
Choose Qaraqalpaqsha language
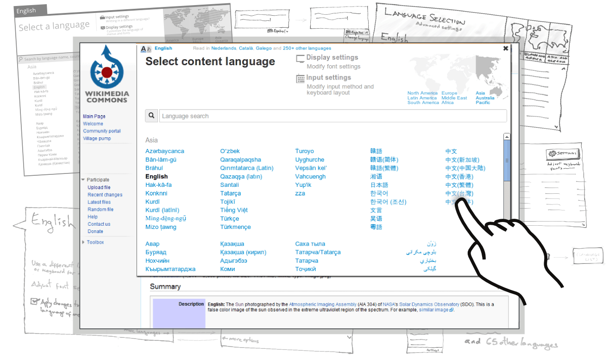coord(240,160)
